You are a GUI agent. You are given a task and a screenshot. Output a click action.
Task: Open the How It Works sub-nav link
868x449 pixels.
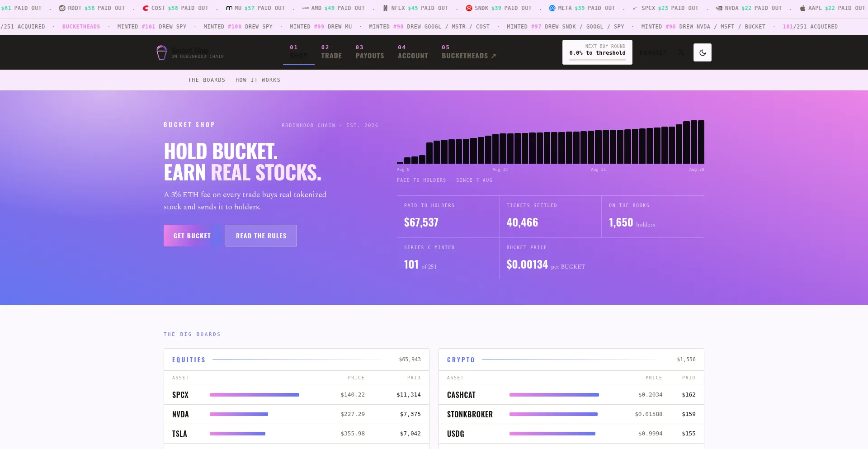click(x=258, y=80)
